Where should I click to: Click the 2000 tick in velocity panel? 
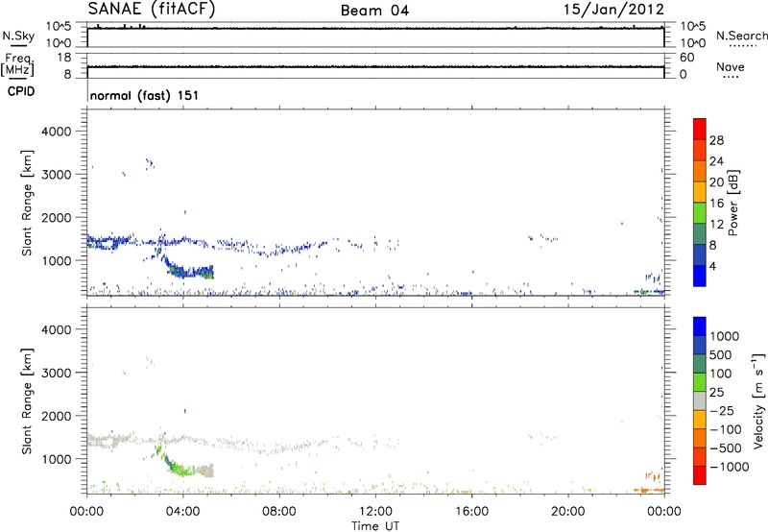pos(57,416)
